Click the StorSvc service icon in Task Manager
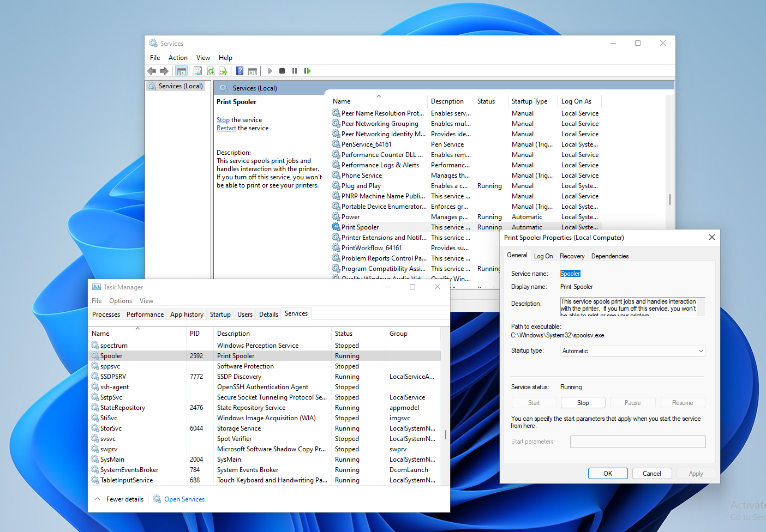This screenshot has height=532, width=766. click(95, 428)
